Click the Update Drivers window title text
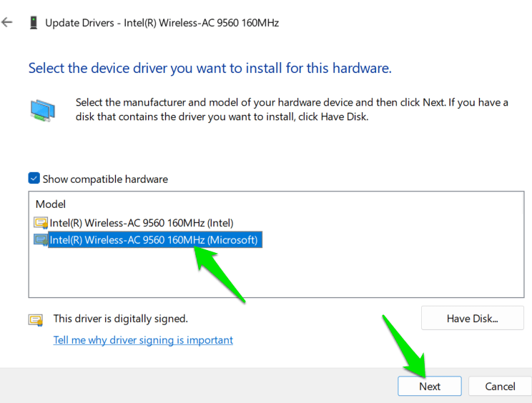 click(x=162, y=23)
